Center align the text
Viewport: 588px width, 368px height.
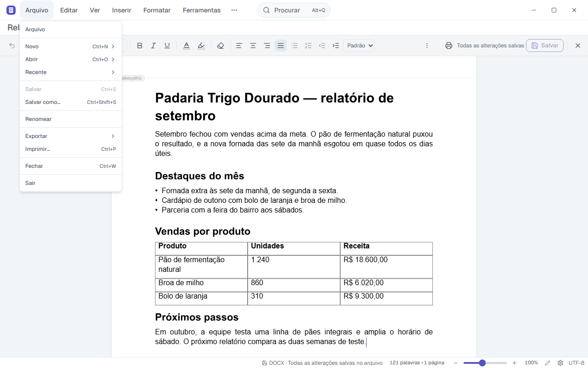[x=253, y=46]
